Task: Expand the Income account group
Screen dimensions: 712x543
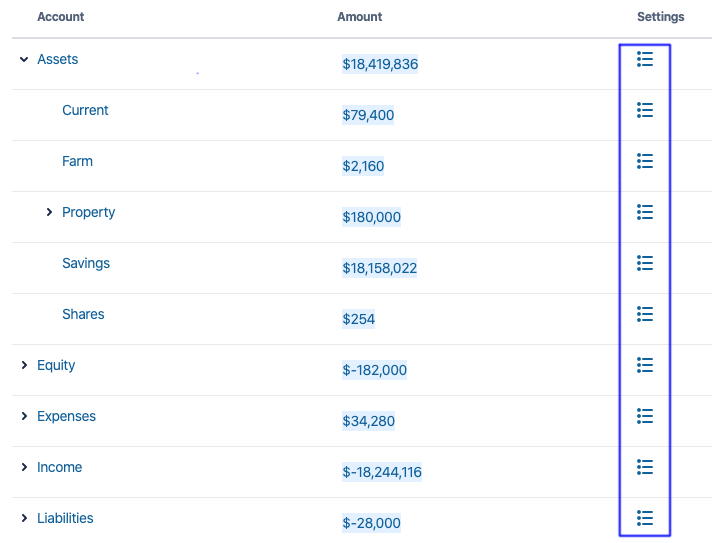Action: pyautogui.click(x=24, y=467)
